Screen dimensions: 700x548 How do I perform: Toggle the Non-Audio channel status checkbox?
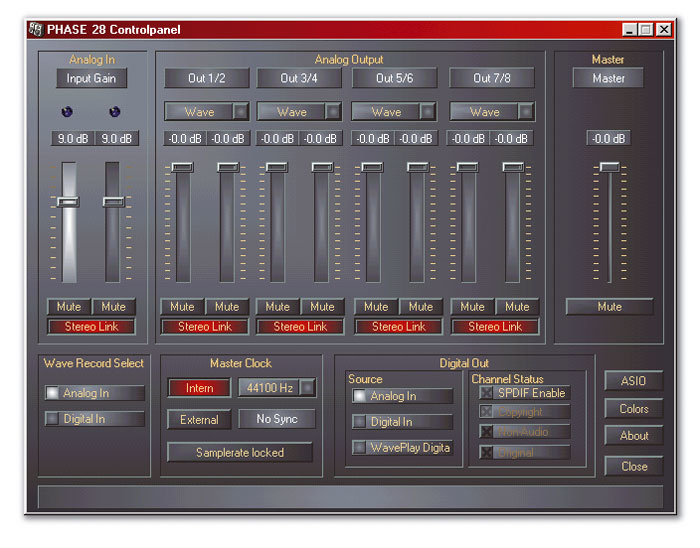486,432
